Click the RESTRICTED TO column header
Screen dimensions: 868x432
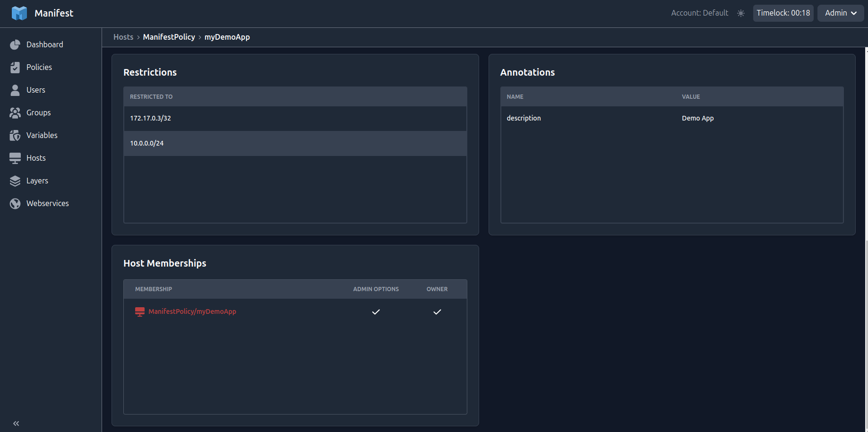(151, 96)
